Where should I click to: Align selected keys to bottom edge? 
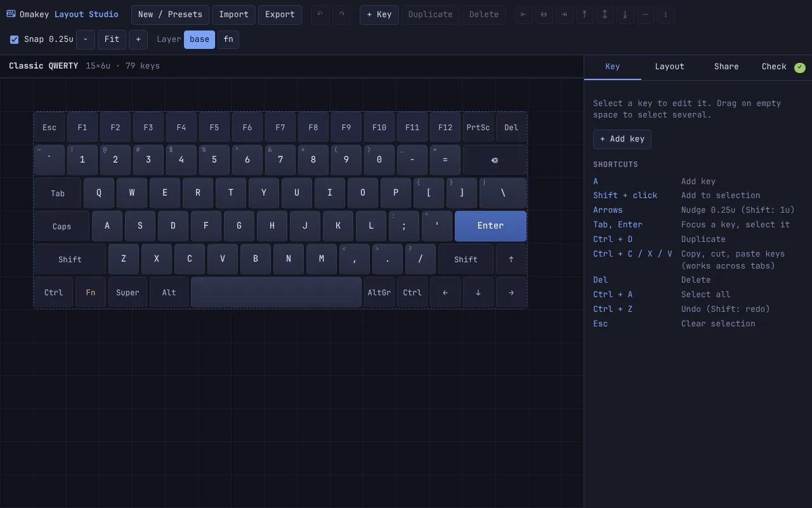[x=625, y=15]
